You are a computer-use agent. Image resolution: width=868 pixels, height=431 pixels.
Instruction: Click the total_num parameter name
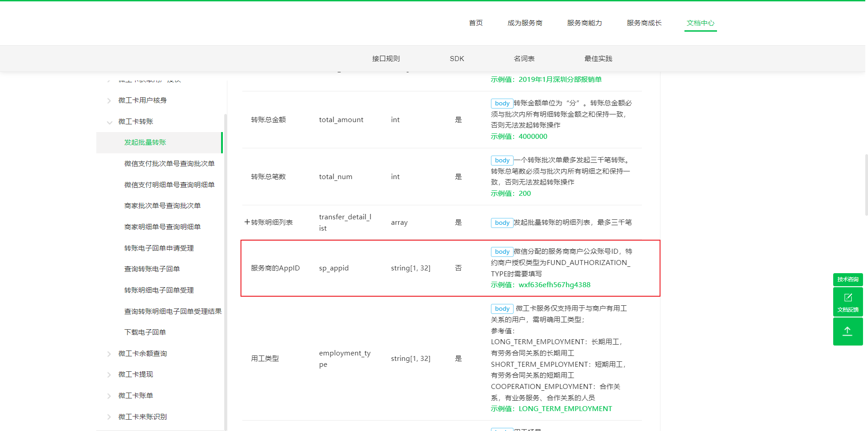point(335,177)
